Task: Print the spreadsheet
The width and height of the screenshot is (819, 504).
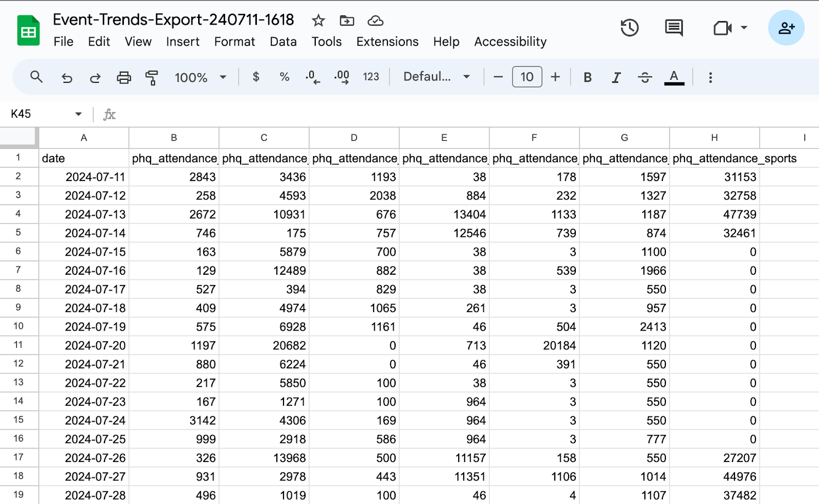Action: pos(124,78)
